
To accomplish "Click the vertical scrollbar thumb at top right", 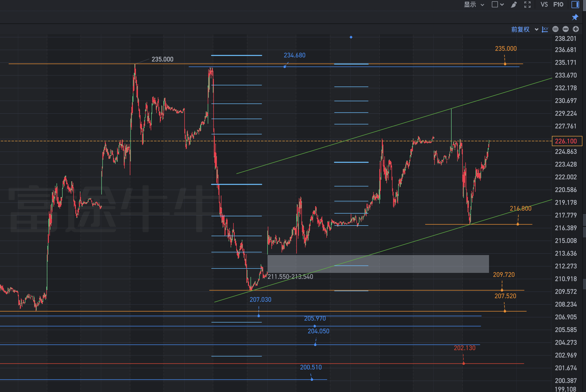I will 584,5.
